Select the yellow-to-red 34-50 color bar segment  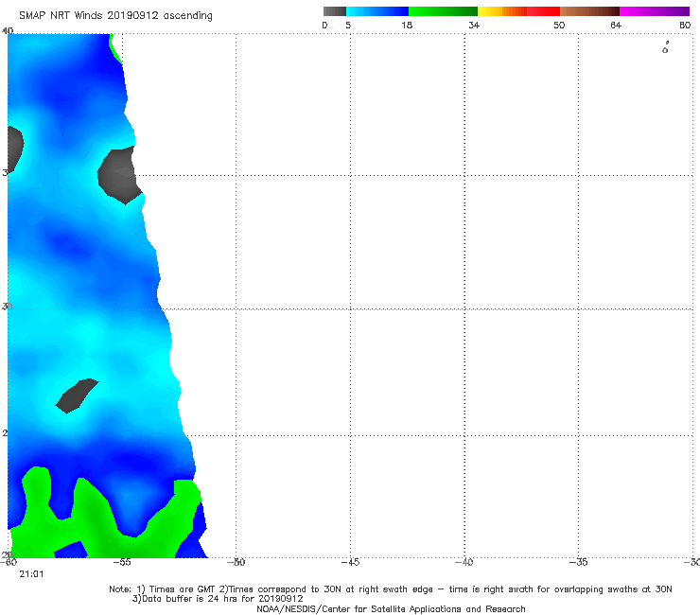point(518,11)
